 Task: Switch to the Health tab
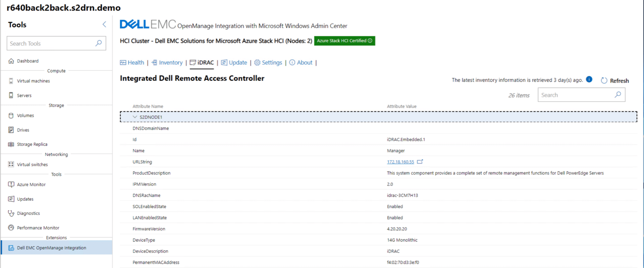[132, 63]
